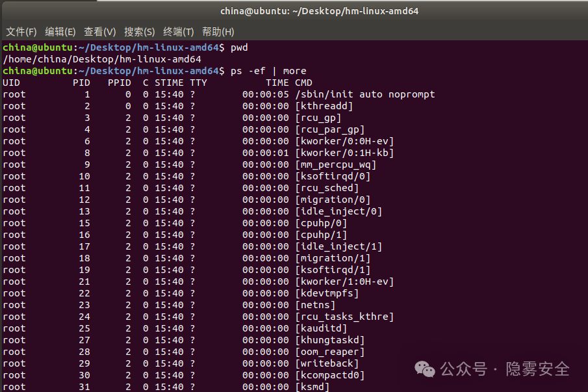Click the /sbin/init auto noprompt process line
The image size is (588, 392).
(218, 94)
